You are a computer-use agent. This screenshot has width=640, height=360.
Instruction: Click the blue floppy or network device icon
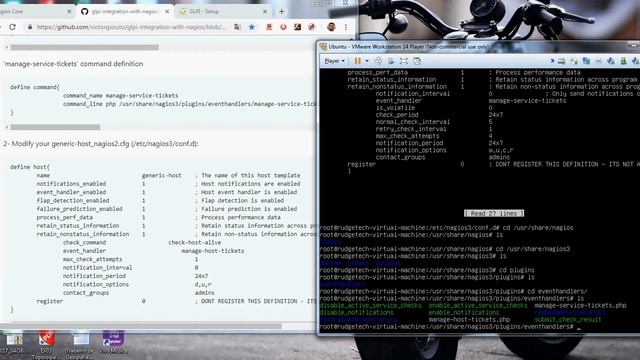coord(586,61)
